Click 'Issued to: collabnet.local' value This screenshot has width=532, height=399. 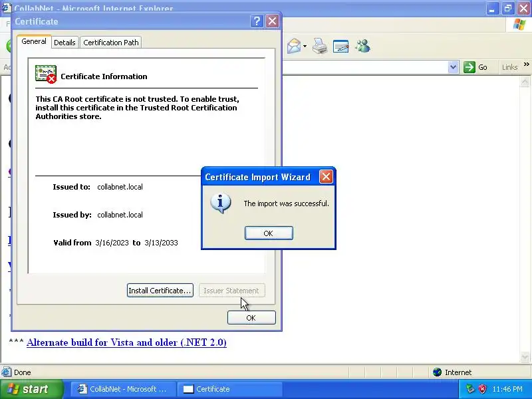click(x=120, y=187)
